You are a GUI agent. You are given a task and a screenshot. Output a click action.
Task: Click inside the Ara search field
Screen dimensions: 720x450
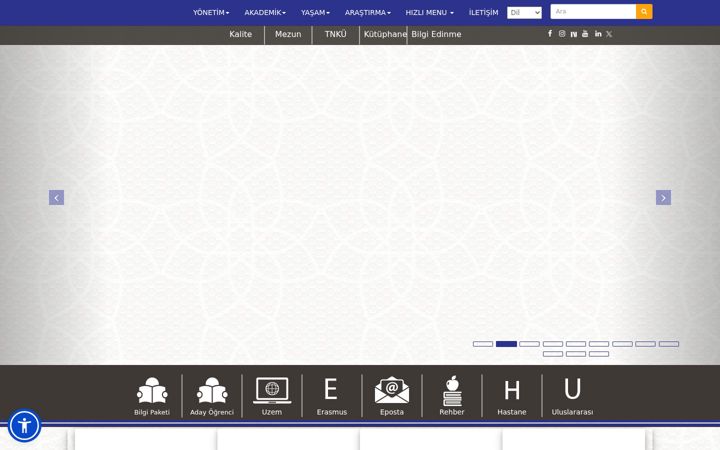point(593,11)
